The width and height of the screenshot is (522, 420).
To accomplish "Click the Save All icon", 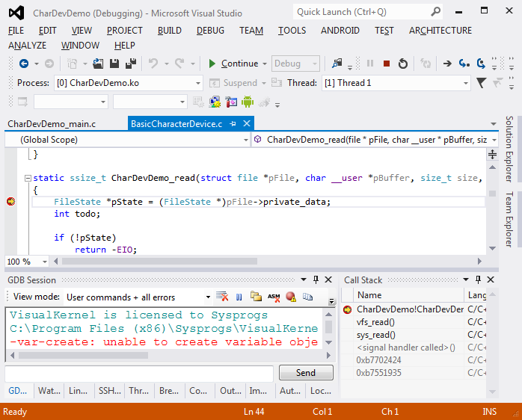I will click(x=131, y=64).
